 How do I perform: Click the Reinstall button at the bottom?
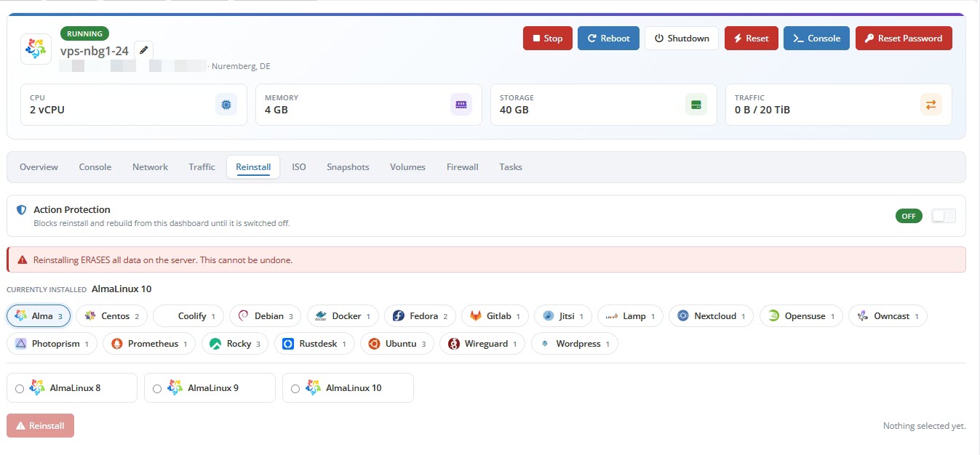[x=40, y=426]
